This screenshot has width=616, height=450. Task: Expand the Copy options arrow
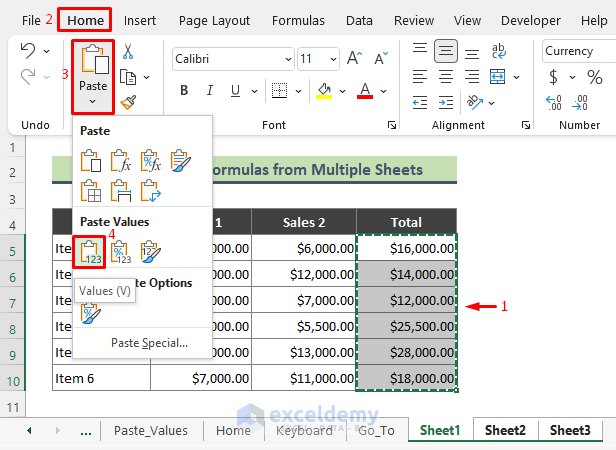click(147, 77)
